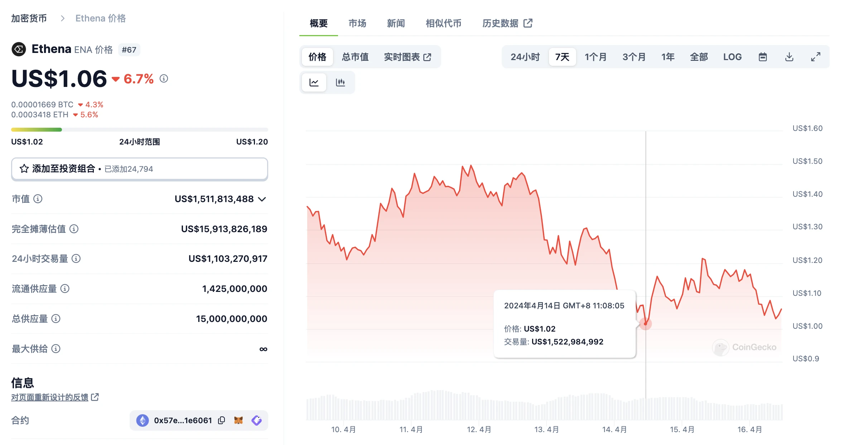Switch chart to 总市值 view

(355, 57)
